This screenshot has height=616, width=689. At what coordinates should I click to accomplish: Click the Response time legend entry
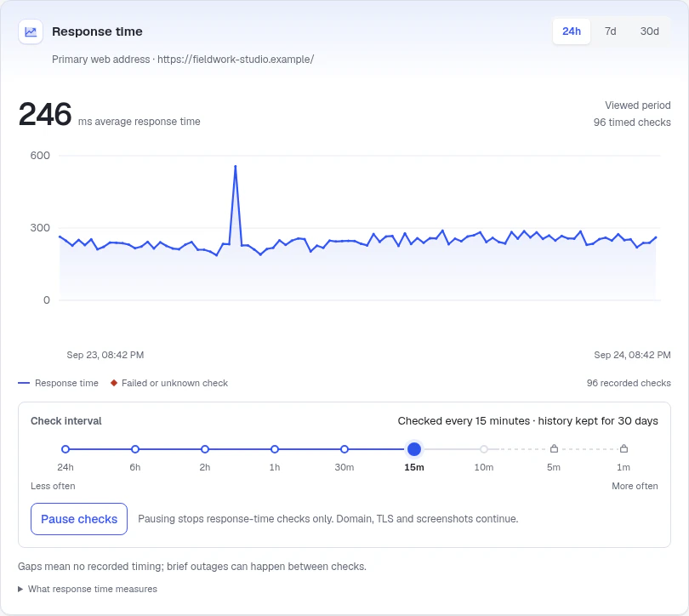click(x=58, y=383)
